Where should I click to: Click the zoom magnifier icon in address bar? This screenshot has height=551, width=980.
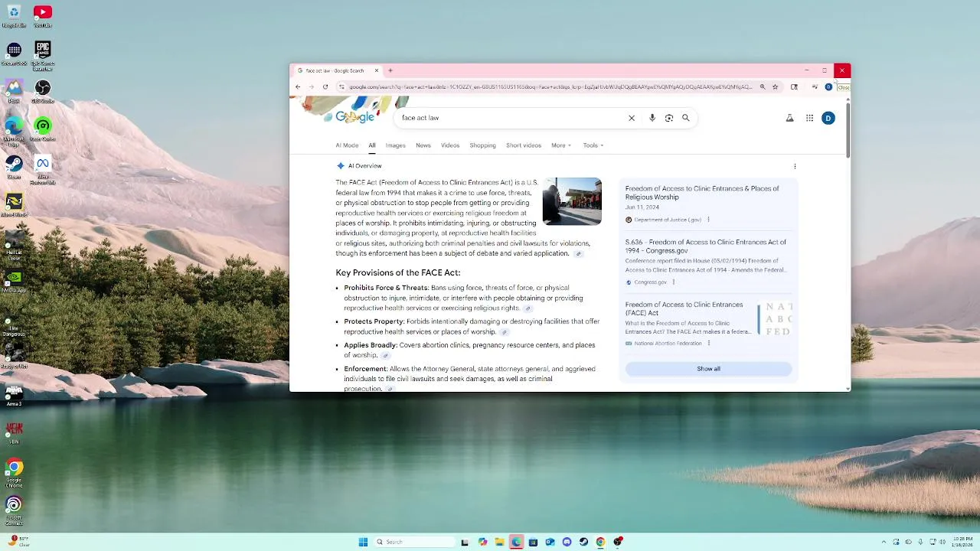[x=762, y=86]
